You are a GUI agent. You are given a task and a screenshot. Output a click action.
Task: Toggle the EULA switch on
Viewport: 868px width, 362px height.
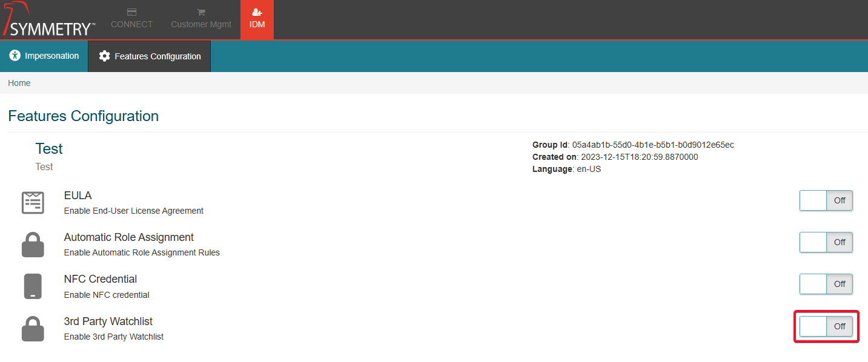click(x=826, y=200)
